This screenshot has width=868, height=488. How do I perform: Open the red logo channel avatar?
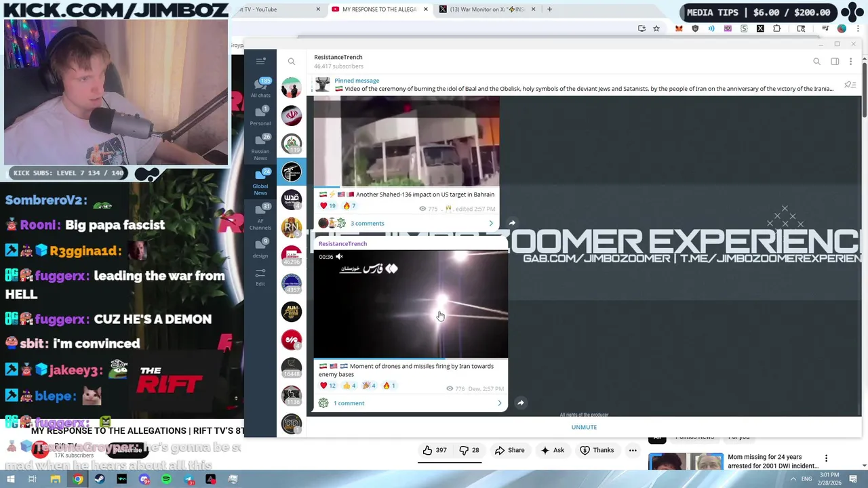coord(292,339)
